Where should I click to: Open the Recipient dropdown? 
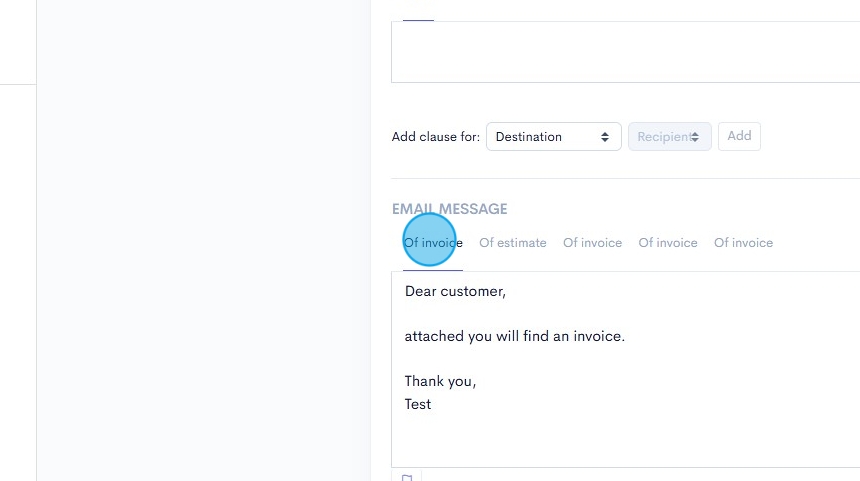point(669,137)
